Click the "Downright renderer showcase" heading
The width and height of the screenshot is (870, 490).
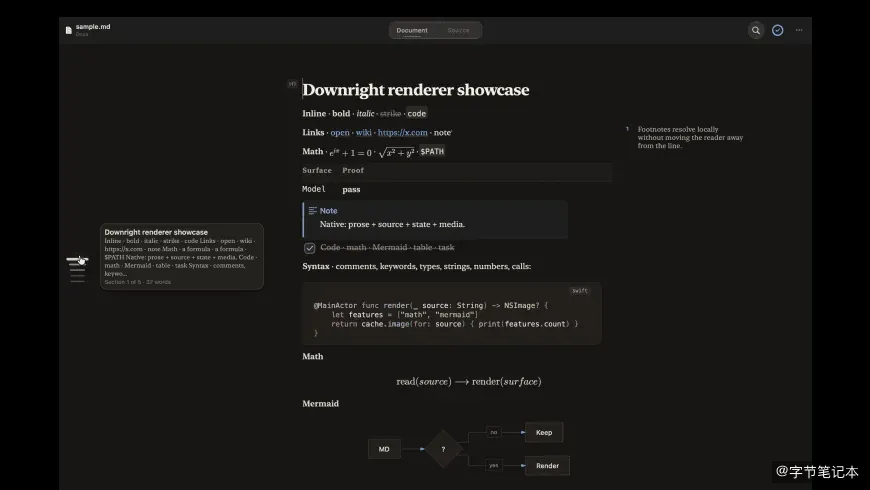tap(416, 90)
